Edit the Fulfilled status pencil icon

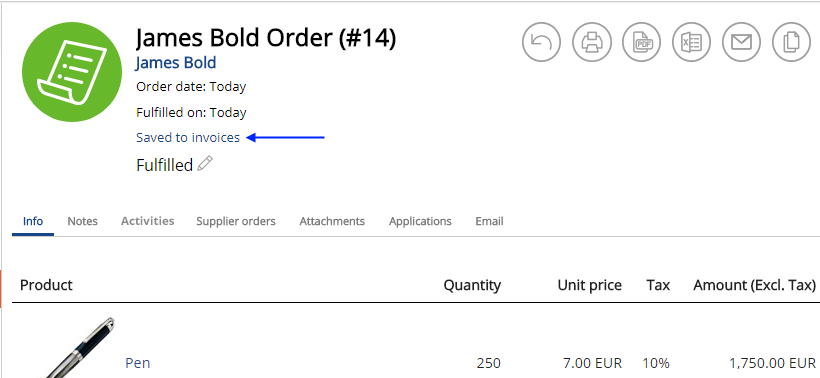point(205,164)
